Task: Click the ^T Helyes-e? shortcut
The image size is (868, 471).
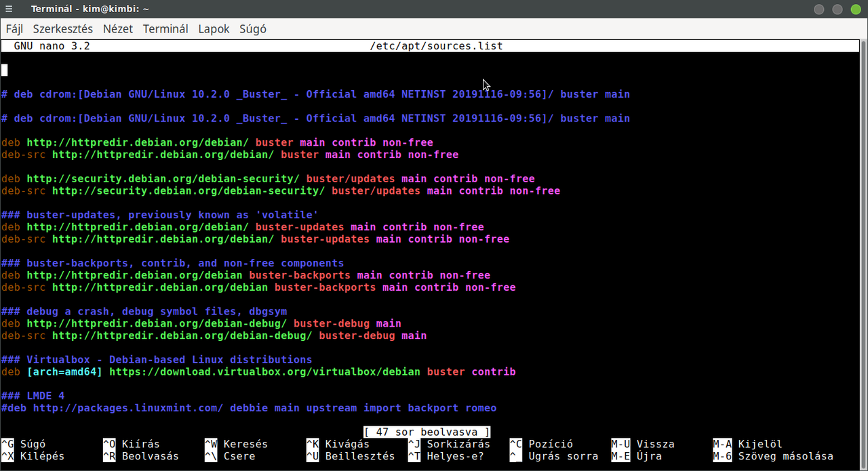Action: tap(446, 456)
